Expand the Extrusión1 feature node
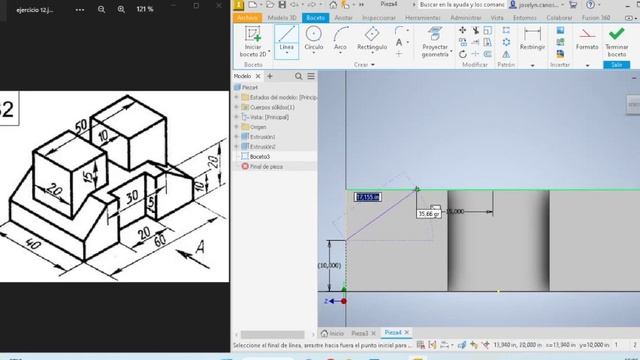This screenshot has height=360, width=640. click(x=236, y=136)
